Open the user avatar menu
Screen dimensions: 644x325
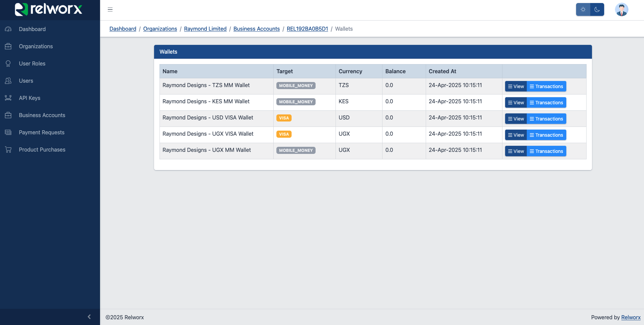622,9
